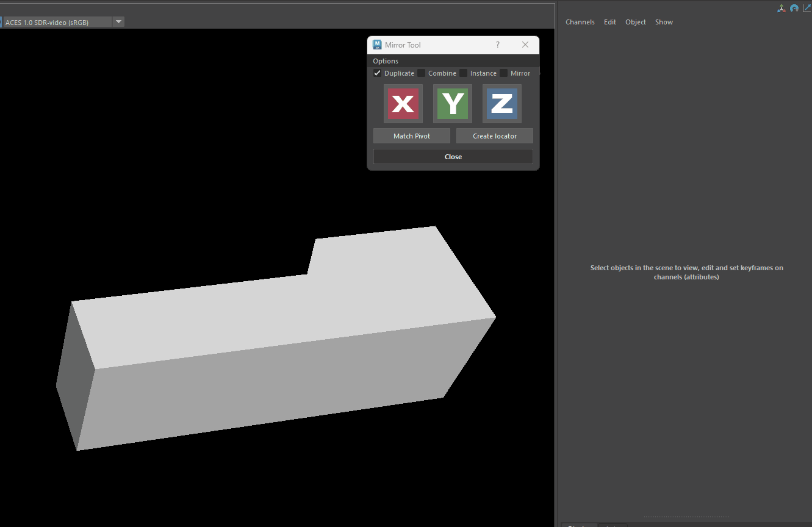Open the Channels menu
Screen dimensions: 812x527
[x=580, y=22]
